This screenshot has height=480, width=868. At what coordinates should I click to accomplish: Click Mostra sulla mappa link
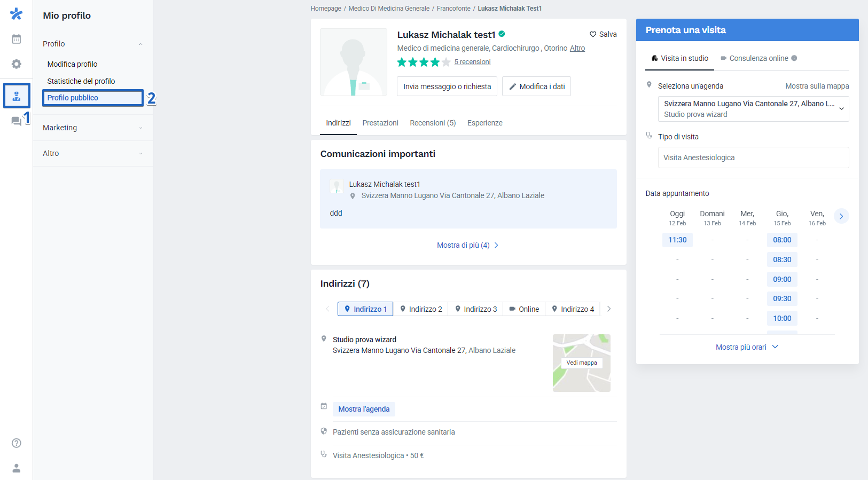[x=817, y=86]
